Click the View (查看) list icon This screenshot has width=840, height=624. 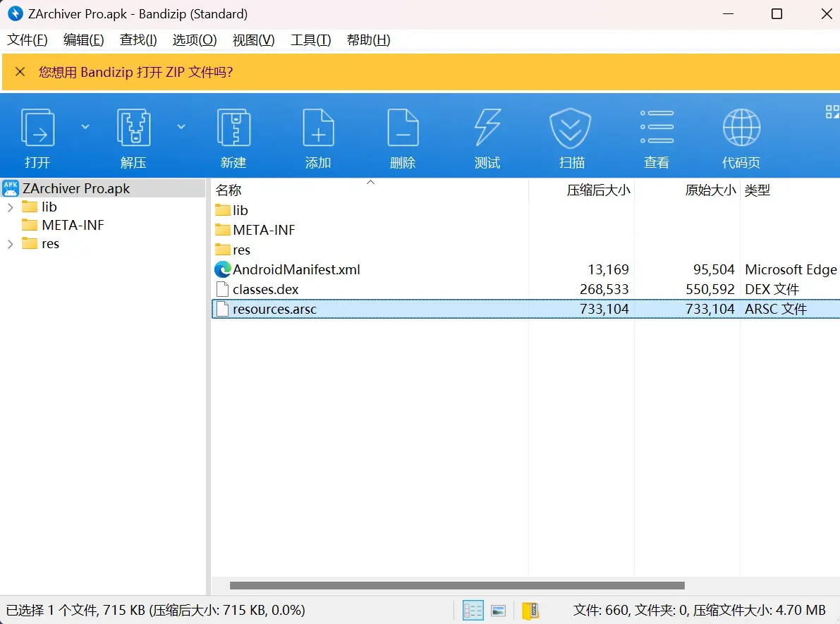657,128
